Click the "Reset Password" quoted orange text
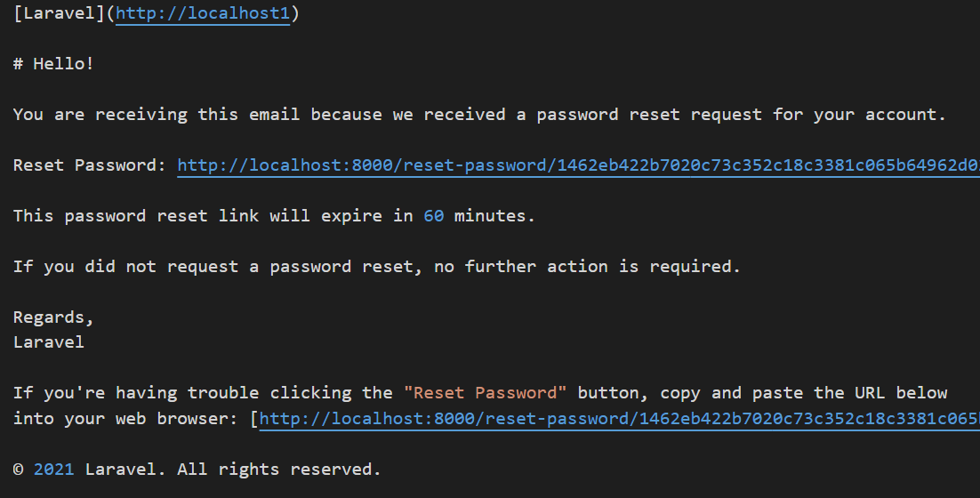 click(485, 393)
